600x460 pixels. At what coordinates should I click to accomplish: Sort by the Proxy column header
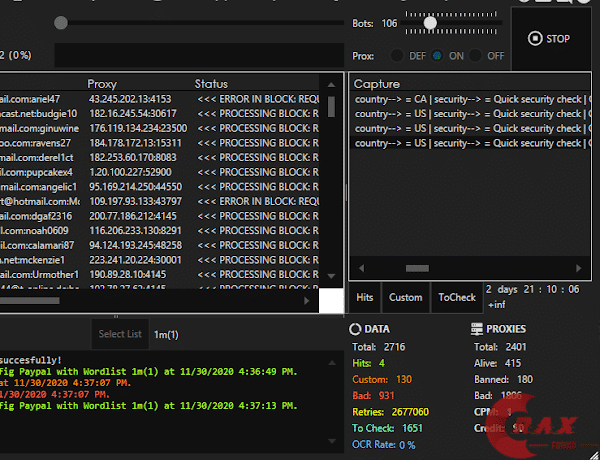[x=102, y=84]
